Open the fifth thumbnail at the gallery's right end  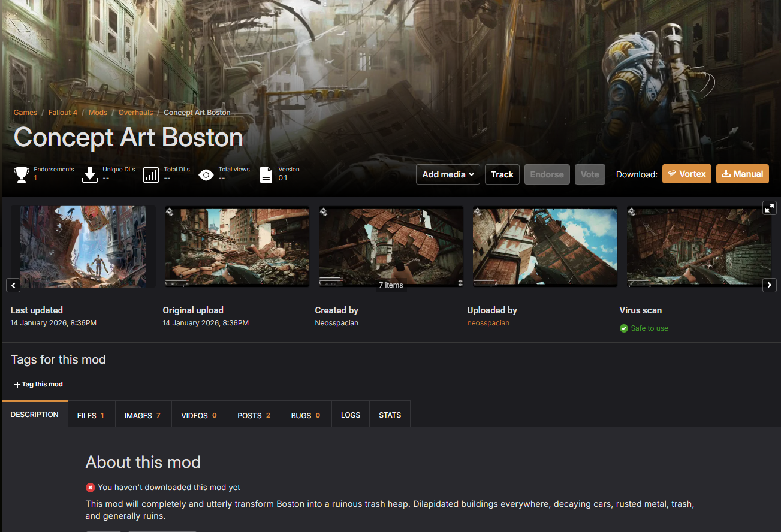pyautogui.click(x=699, y=247)
